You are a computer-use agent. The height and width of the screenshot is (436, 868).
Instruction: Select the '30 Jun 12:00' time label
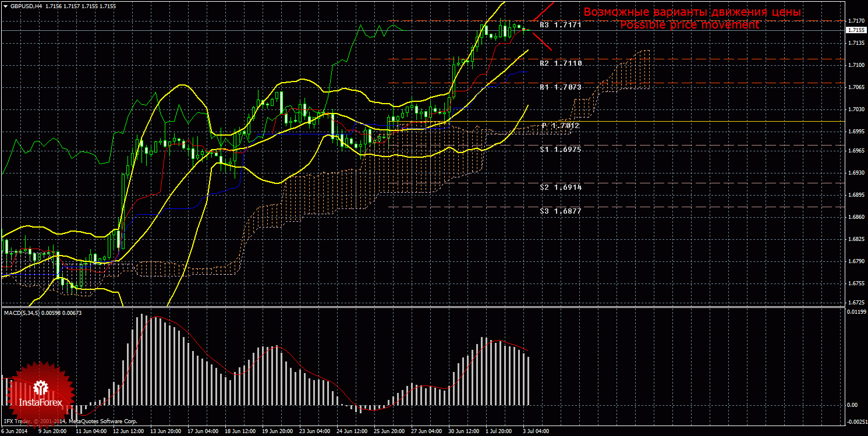tap(464, 431)
